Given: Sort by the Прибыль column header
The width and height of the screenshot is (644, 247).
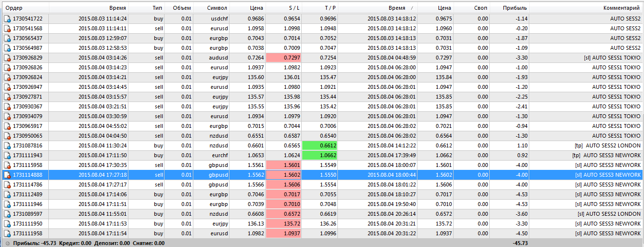Looking at the screenshot, I should point(510,8).
